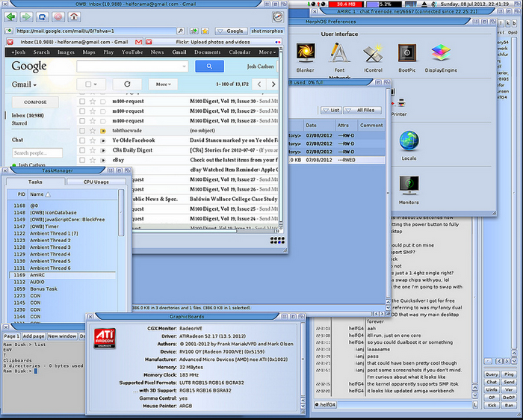Click the AmIRC message input field

point(405,404)
